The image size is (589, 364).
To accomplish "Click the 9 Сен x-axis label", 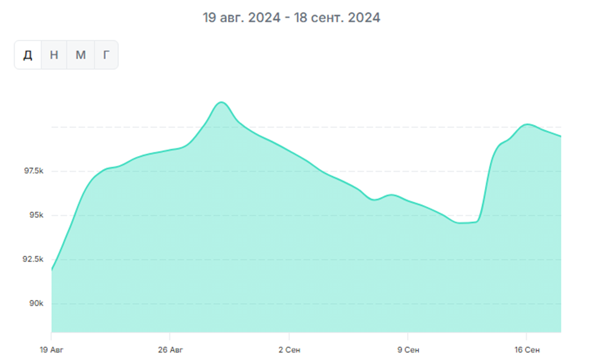I will pyautogui.click(x=408, y=350).
